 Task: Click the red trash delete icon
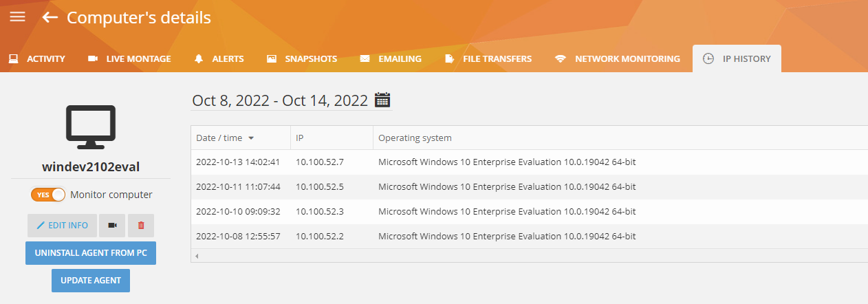[141, 226]
